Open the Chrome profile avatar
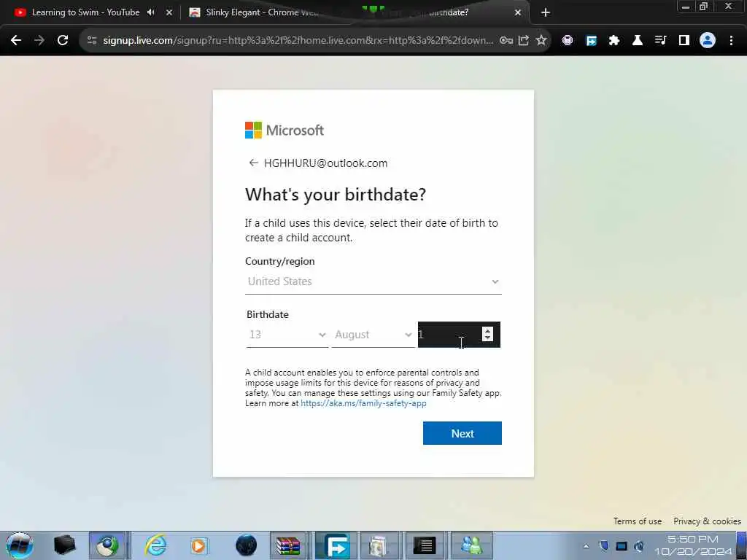The image size is (747, 560). pos(708,41)
